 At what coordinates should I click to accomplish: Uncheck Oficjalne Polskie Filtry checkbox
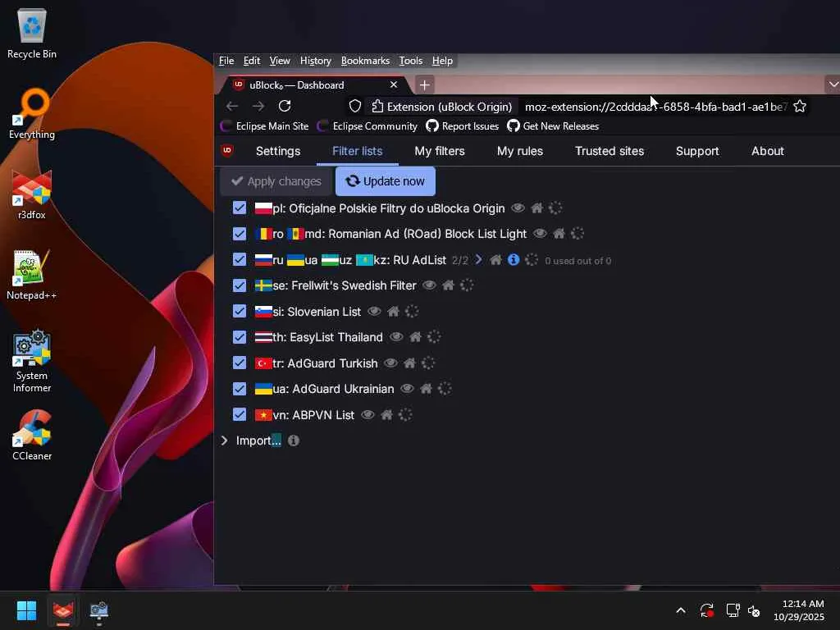coord(240,208)
